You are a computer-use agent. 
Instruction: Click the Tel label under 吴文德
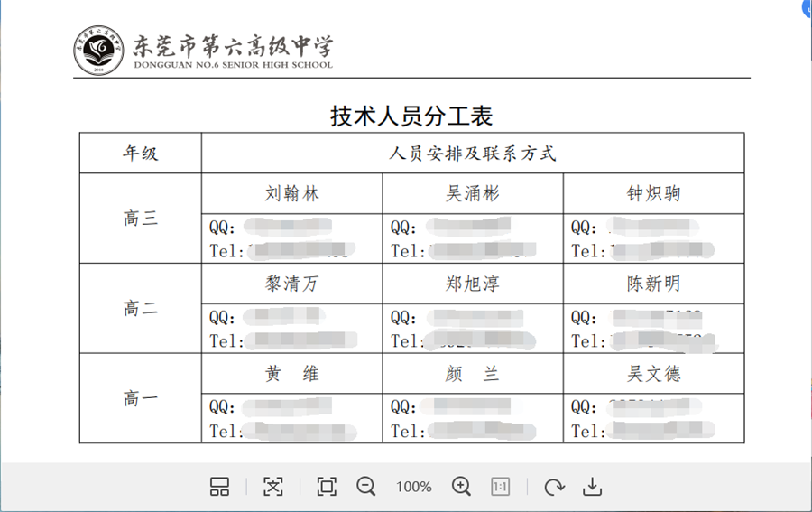tap(588, 431)
